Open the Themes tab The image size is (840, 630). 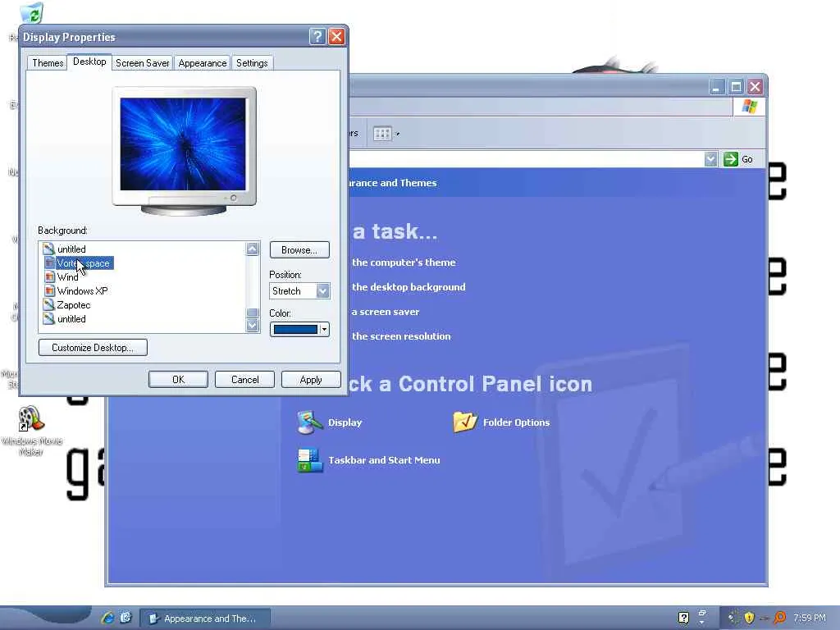pos(48,63)
